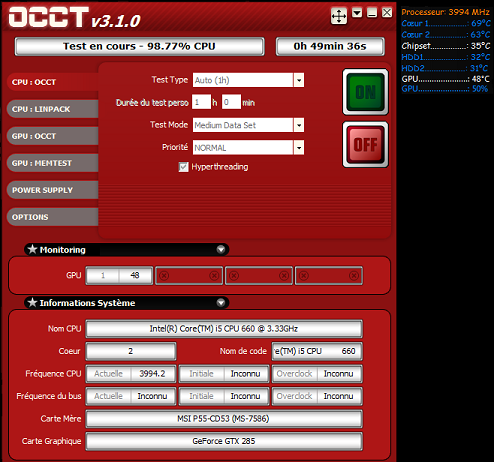494x462 pixels.
Task: Toggle the Hyperthreading checkbox
Action: click(183, 167)
